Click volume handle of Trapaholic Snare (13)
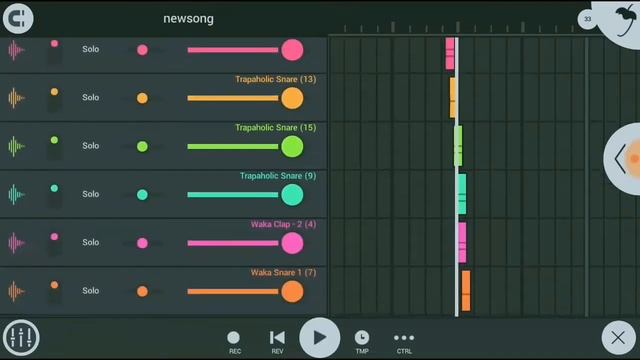 coord(292,98)
